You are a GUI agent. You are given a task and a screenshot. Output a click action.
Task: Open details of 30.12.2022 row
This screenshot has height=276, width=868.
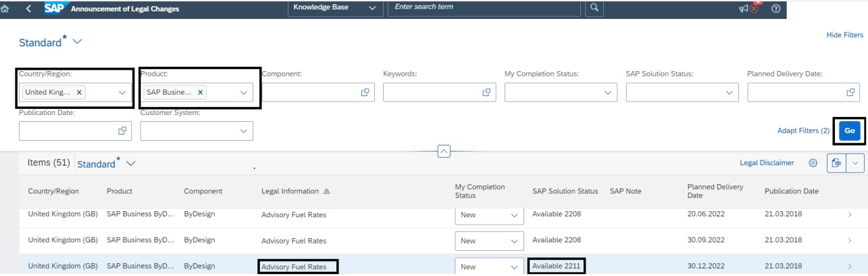coord(849,267)
